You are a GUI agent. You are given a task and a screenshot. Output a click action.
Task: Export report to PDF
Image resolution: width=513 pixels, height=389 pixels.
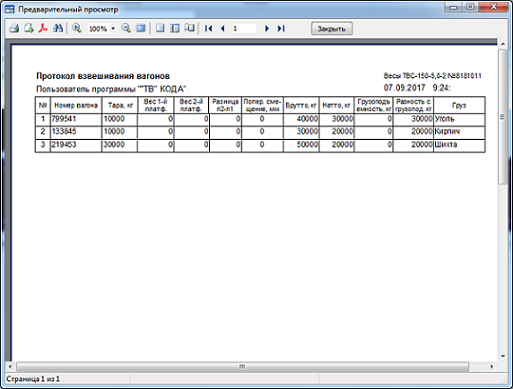(43, 28)
